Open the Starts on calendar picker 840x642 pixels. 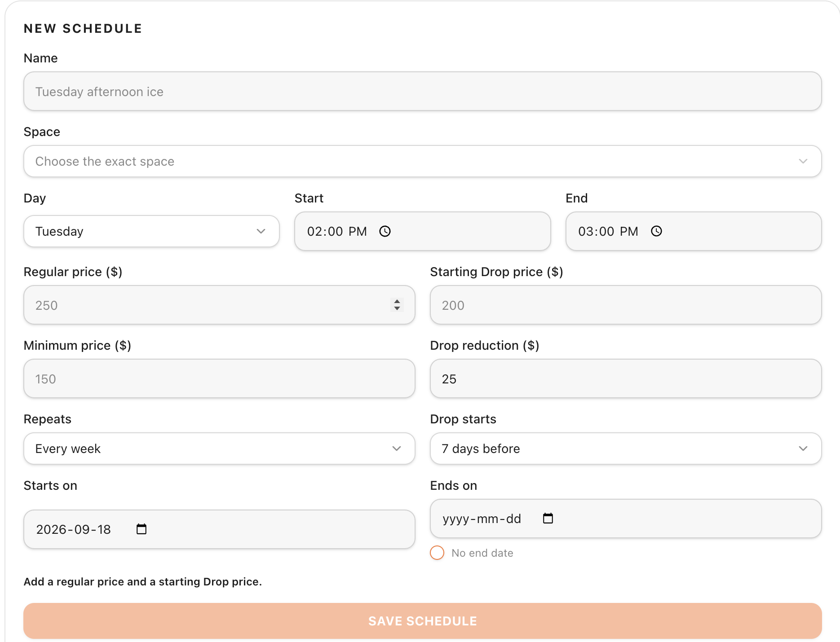click(141, 529)
